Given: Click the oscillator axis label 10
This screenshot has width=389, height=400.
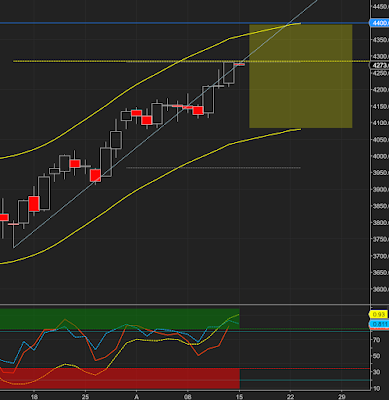Looking at the screenshot, I should pyautogui.click(x=377, y=388).
